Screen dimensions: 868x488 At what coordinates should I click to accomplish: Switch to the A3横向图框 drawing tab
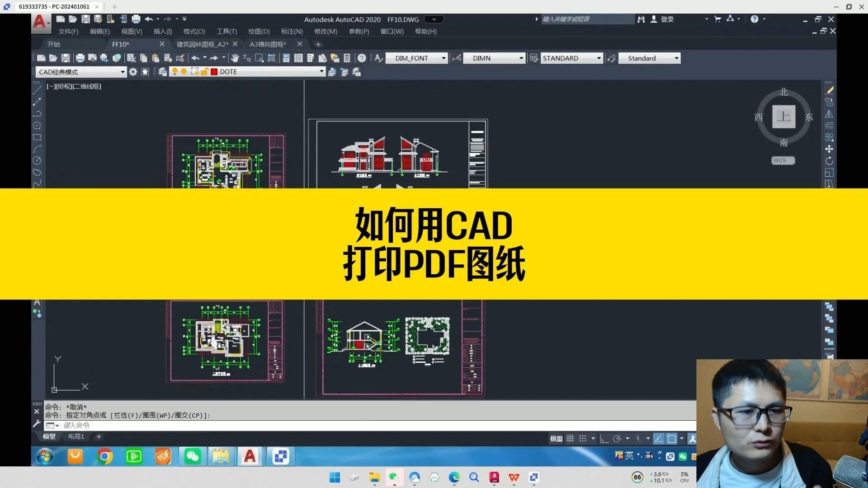pyautogui.click(x=268, y=44)
